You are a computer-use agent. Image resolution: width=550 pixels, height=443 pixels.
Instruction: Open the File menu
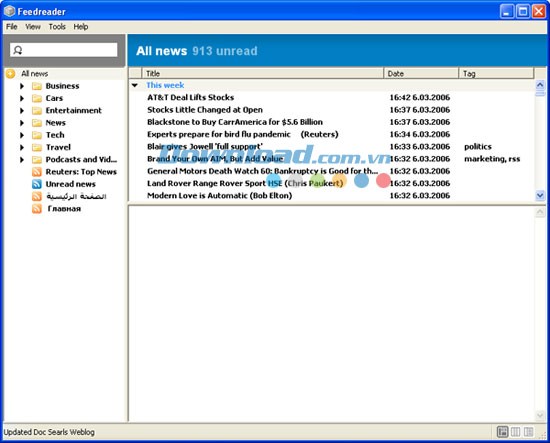(12, 27)
